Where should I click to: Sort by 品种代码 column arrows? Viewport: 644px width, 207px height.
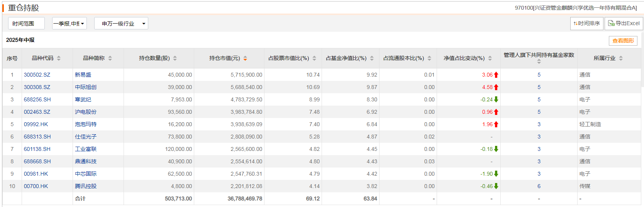coord(59,58)
